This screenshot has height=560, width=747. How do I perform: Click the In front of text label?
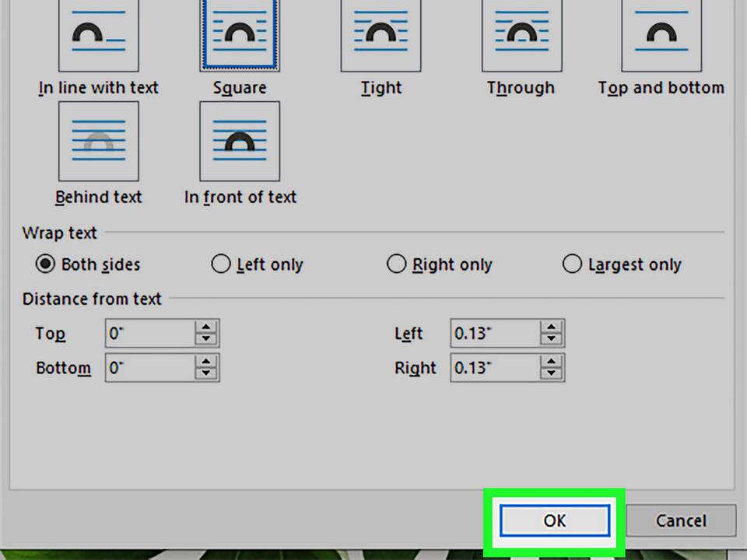coord(240,197)
